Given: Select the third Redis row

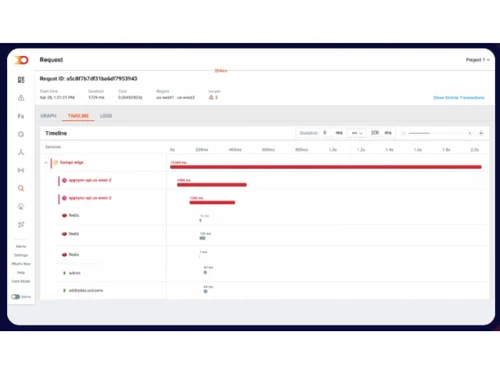Looking at the screenshot, I should 74,255.
